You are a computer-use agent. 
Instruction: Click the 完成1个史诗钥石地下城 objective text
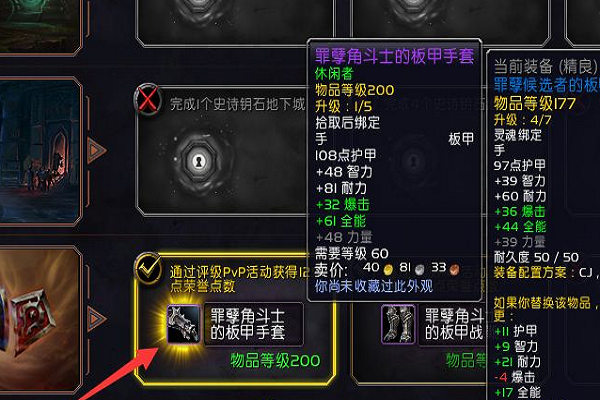(237, 104)
